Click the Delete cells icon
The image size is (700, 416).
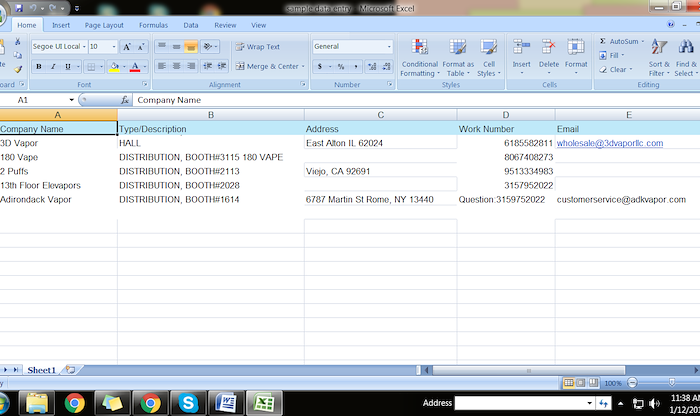549,47
